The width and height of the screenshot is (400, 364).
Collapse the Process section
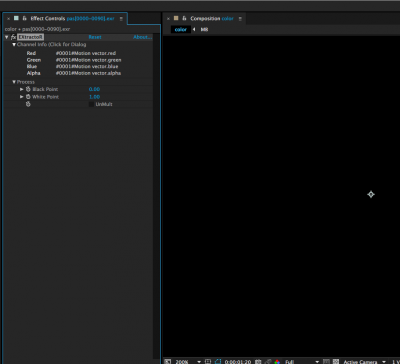click(14, 82)
